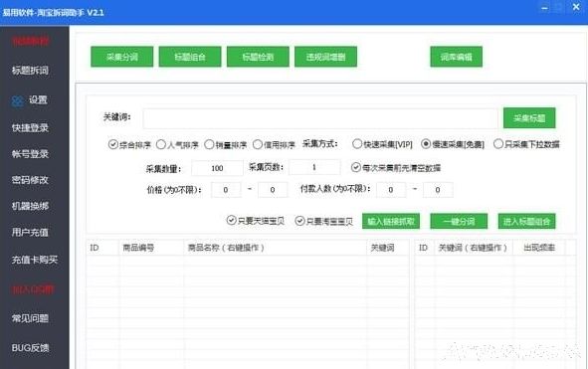Click the 商品编号 column header
Viewport: 588px width, 369px height.
coord(151,248)
